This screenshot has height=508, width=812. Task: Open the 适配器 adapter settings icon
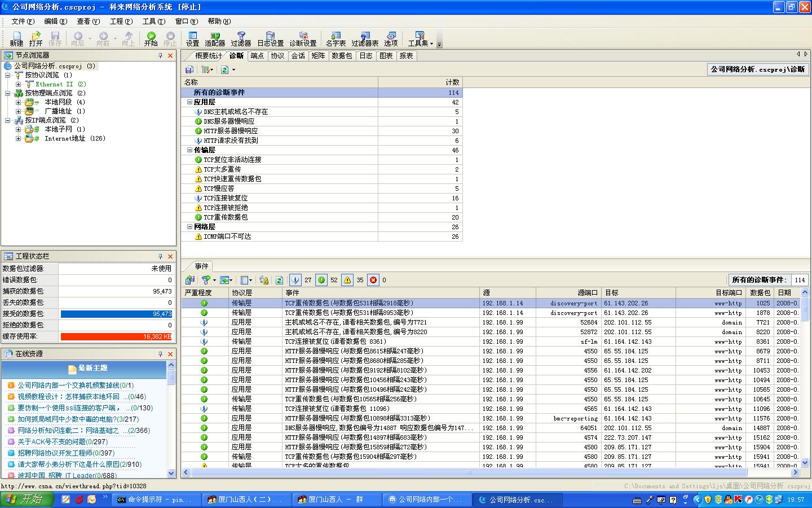[215, 38]
